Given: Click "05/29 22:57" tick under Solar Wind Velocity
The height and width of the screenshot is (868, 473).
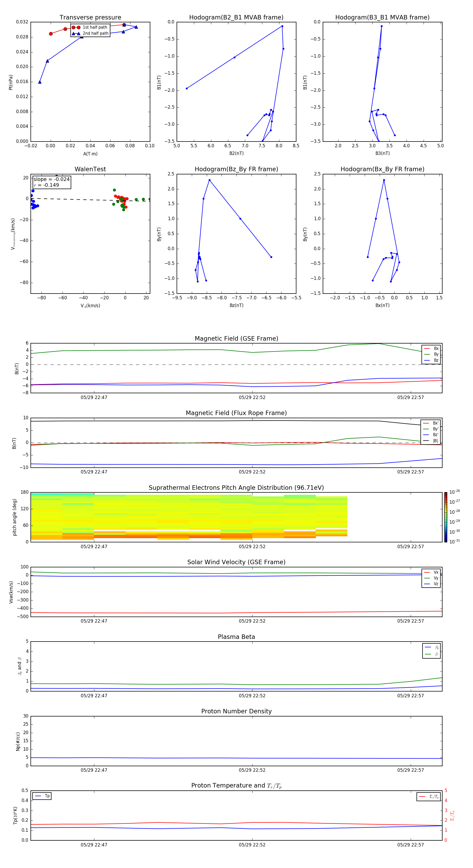Looking at the screenshot, I should [x=410, y=621].
